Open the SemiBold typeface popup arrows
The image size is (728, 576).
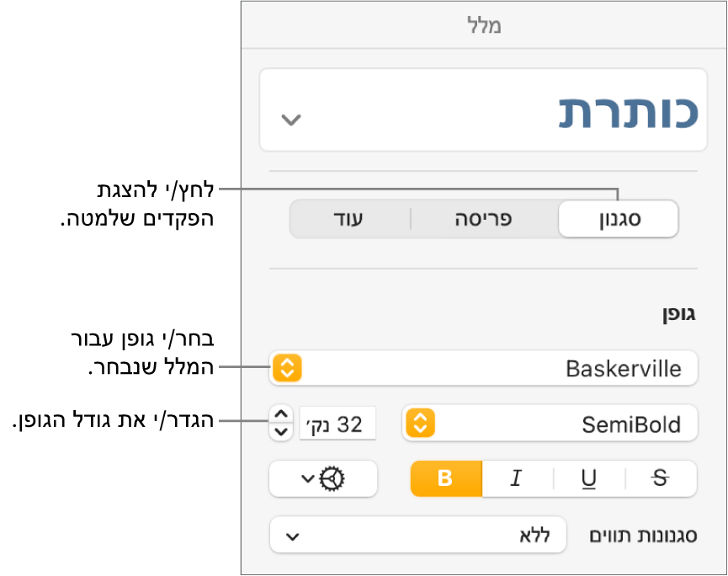click(419, 424)
